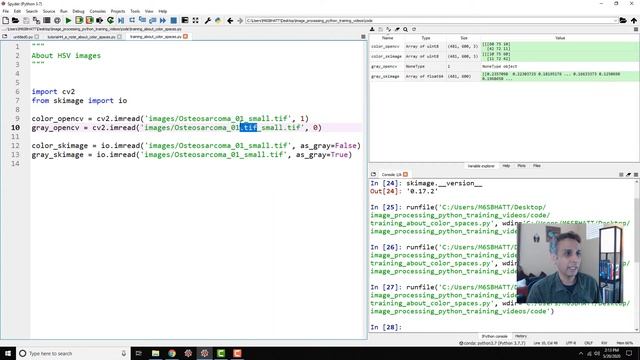Open the Run menu
The height and width of the screenshot is (360, 640).
click(x=64, y=11)
